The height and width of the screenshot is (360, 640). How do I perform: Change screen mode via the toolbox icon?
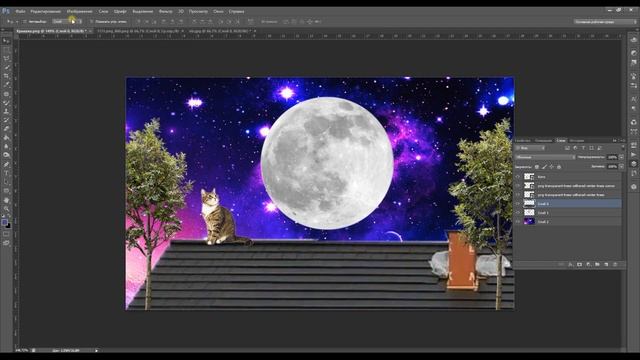coord(6,243)
